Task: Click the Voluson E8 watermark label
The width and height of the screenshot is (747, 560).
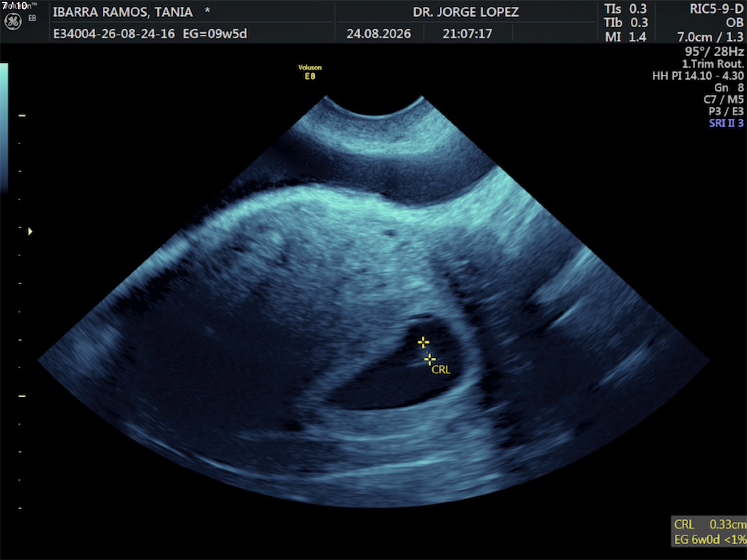Action: pyautogui.click(x=310, y=72)
